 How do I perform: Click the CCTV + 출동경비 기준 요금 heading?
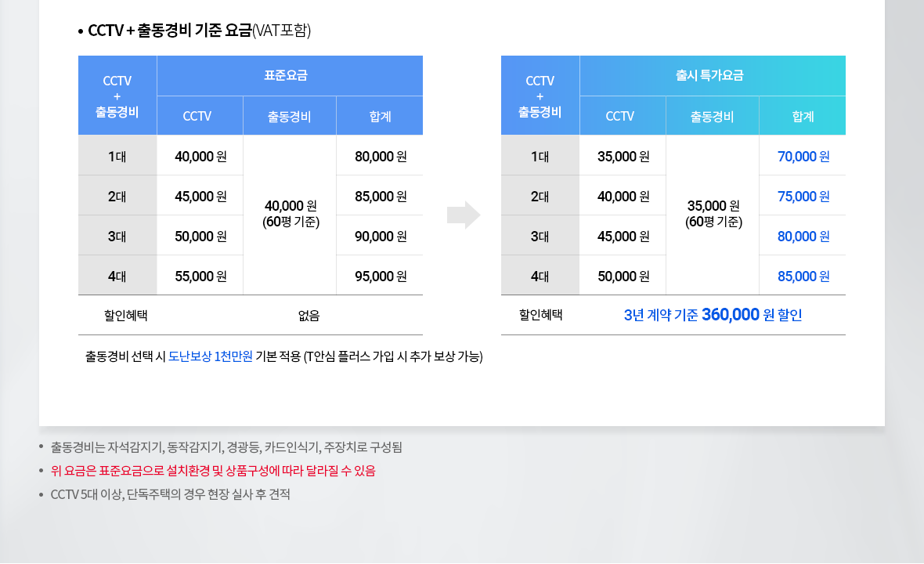(x=199, y=31)
